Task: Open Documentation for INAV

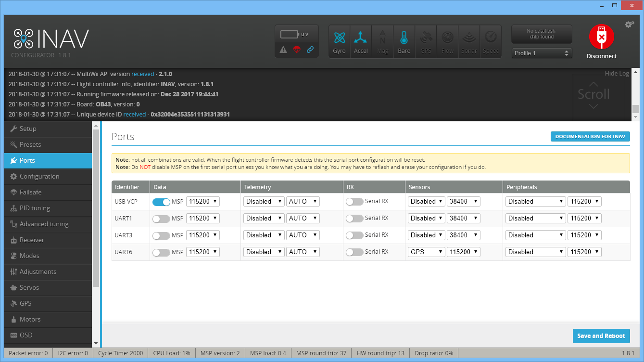Action: coord(590,137)
